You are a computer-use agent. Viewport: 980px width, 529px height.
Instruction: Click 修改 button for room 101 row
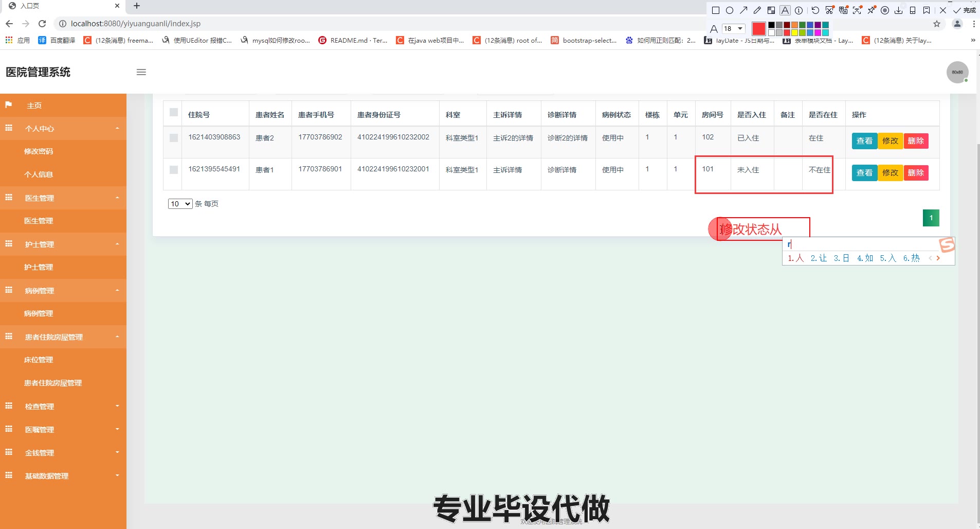(890, 173)
